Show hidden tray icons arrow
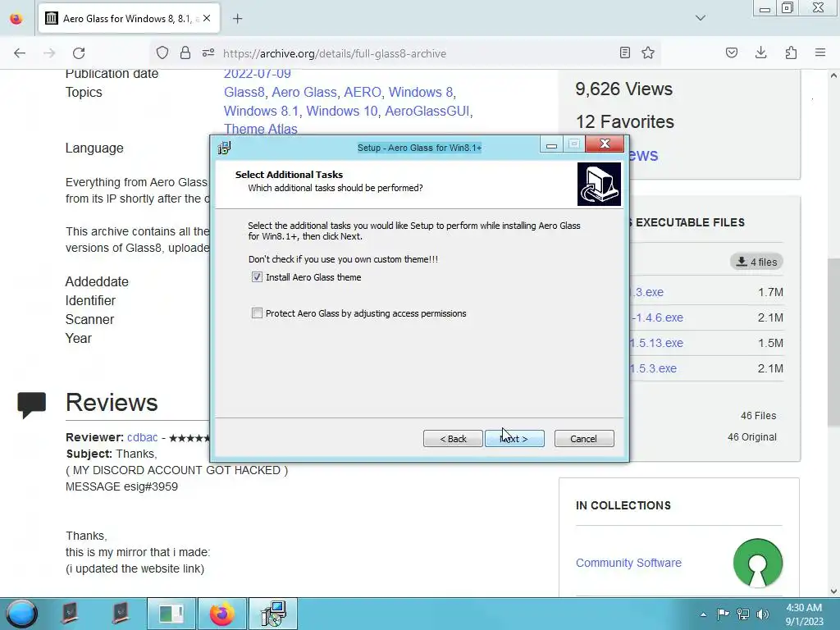The width and height of the screenshot is (840, 630). point(703,614)
